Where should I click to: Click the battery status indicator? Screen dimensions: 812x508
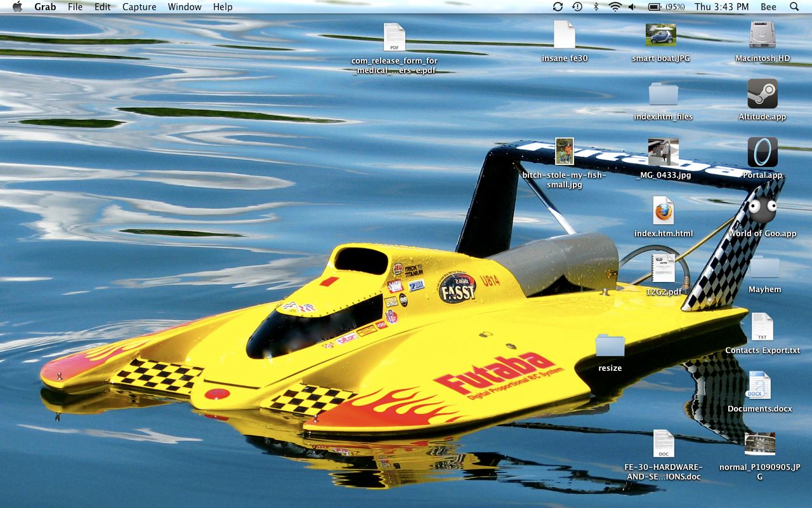(665, 7)
